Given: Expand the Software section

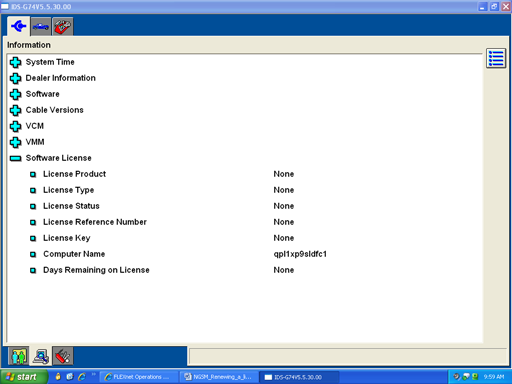Looking at the screenshot, I should coord(15,94).
